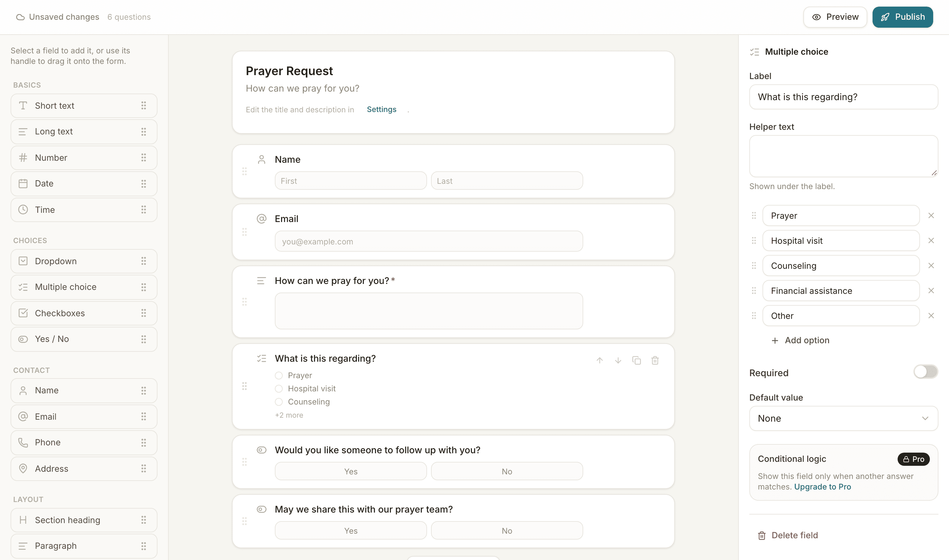Click the drag handle on the Dropdown field
This screenshot has height=560, width=949.
click(x=143, y=261)
